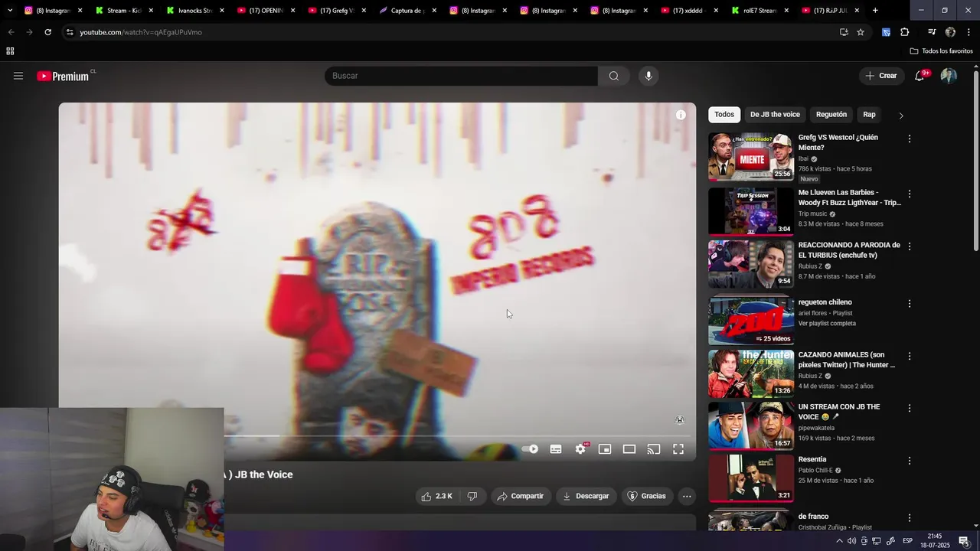Select the De JB the voice chip
This screenshot has height=551, width=980.
coord(775,115)
